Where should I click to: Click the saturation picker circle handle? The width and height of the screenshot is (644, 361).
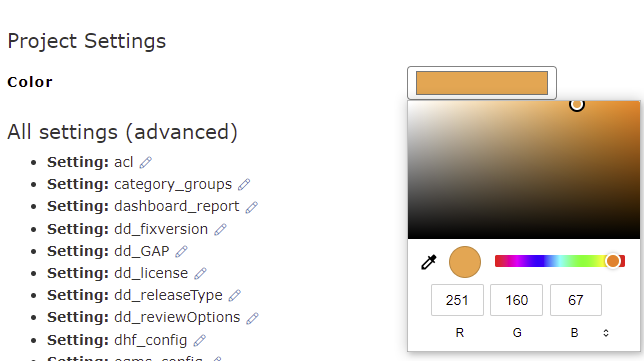point(577,105)
